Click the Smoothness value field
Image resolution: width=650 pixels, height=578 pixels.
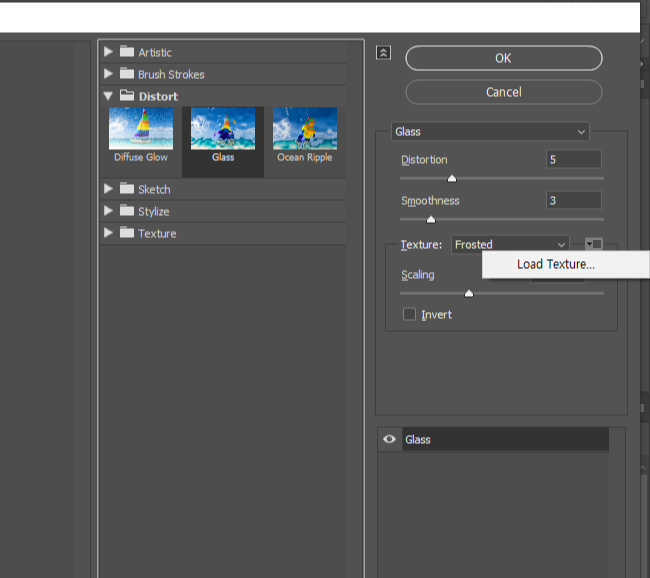click(574, 200)
